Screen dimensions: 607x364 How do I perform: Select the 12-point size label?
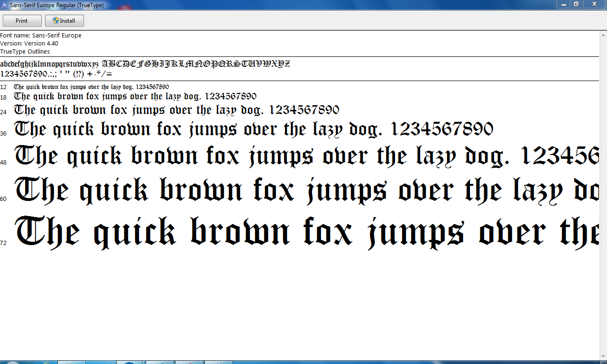click(4, 87)
